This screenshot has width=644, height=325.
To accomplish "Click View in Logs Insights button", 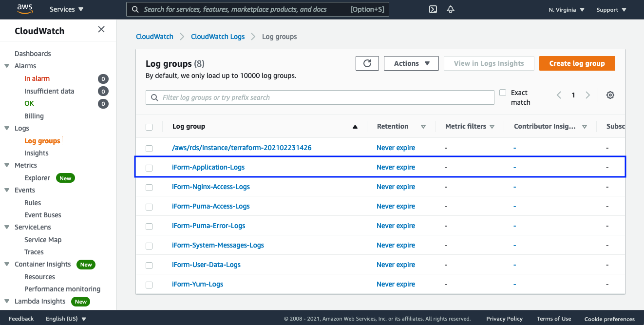I will 489,63.
